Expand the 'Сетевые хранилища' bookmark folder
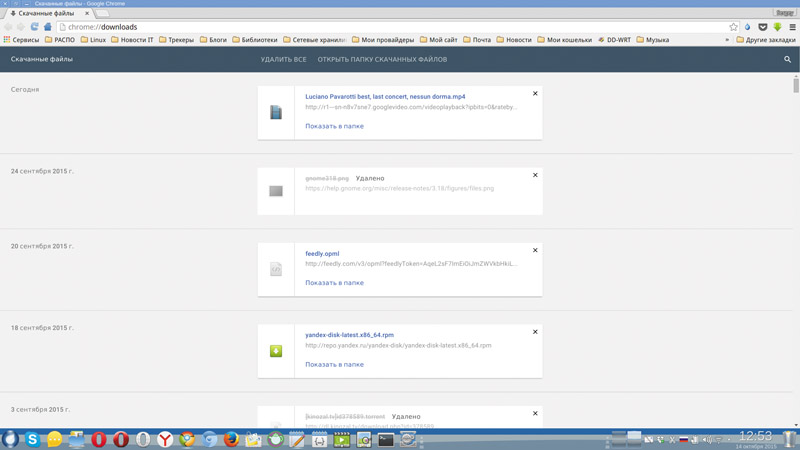Screen dimensions: 800x450 (x=315, y=40)
